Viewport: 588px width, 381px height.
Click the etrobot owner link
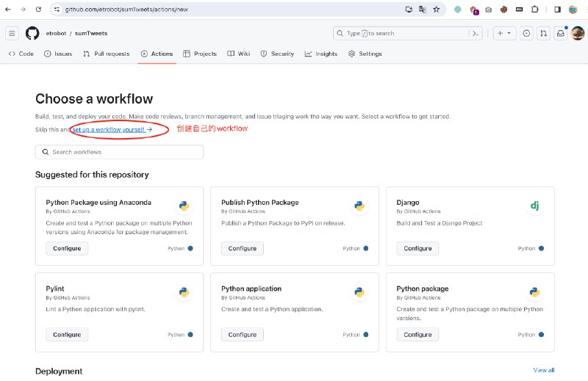pyautogui.click(x=56, y=33)
